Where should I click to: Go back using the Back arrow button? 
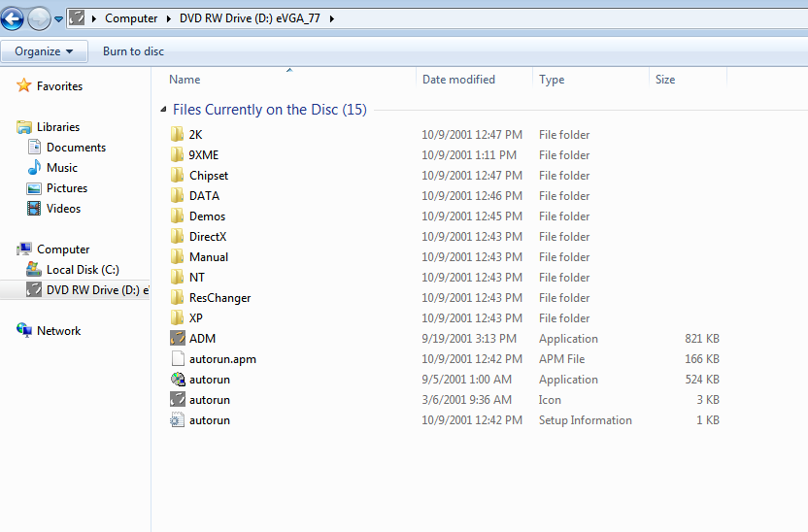click(x=13, y=19)
